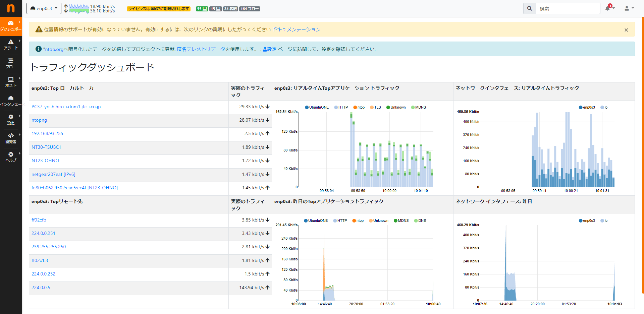
Task: Toggle HTTP series in realtime apps chart
Action: [x=341, y=107]
